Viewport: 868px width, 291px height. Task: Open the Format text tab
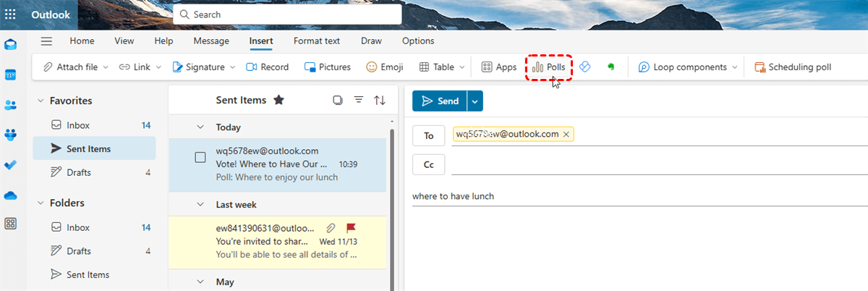(317, 41)
